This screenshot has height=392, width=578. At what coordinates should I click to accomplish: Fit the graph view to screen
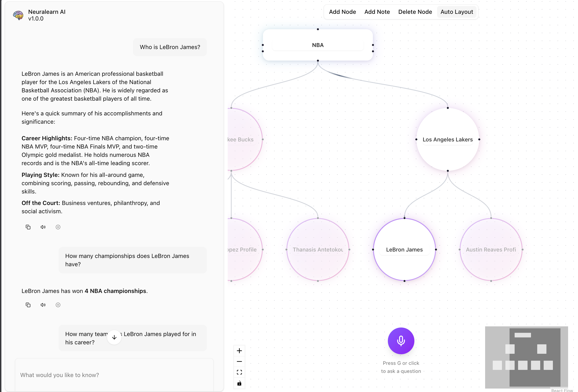point(239,372)
